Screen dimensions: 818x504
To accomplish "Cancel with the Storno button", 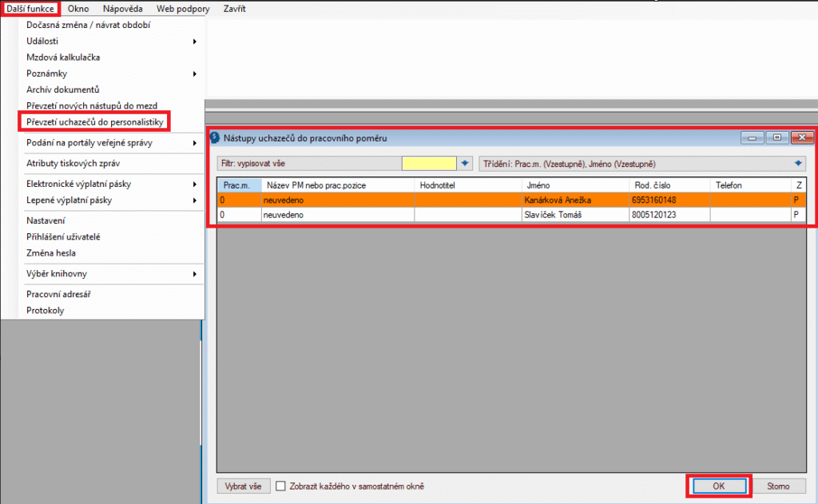I will (778, 486).
